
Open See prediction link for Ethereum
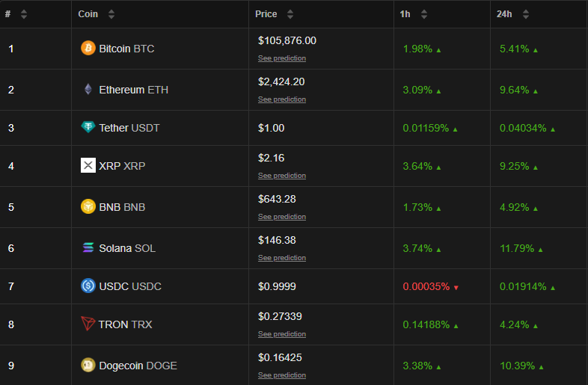282,99
